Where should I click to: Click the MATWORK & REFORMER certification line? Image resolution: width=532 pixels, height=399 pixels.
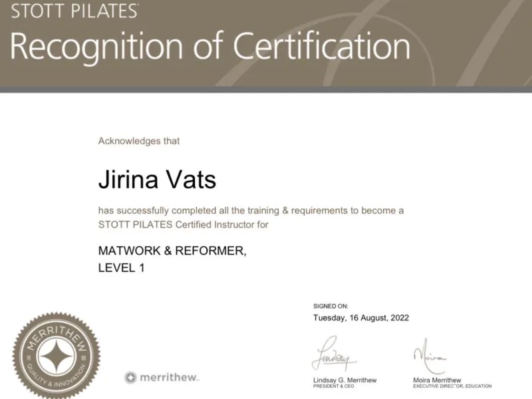click(172, 251)
